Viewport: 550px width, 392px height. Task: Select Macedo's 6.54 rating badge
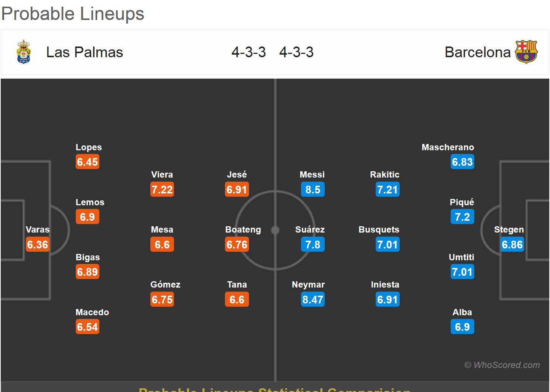(x=88, y=327)
